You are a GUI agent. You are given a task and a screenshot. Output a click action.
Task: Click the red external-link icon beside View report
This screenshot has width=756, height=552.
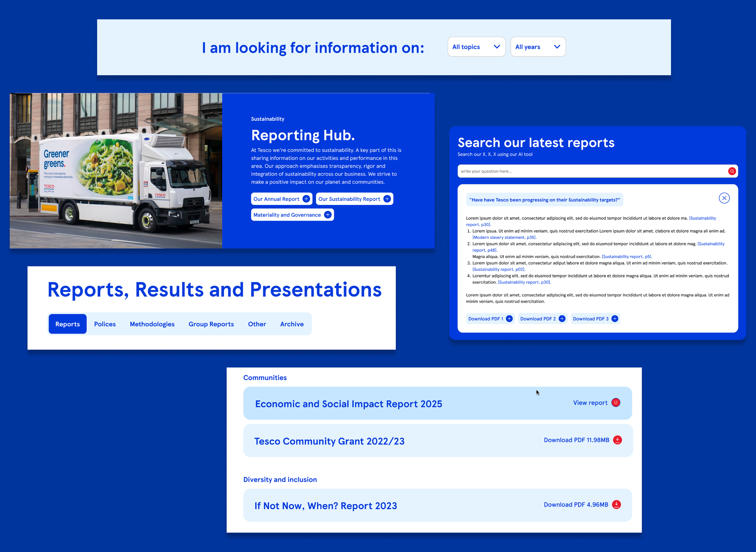(x=616, y=403)
